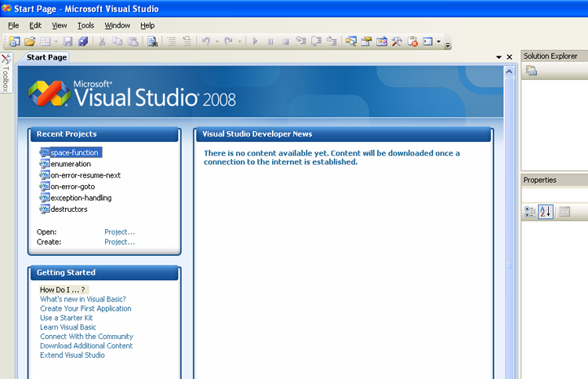The image size is (588, 379).
Task: Click the Stop Debugging square icon
Action: coord(285,42)
